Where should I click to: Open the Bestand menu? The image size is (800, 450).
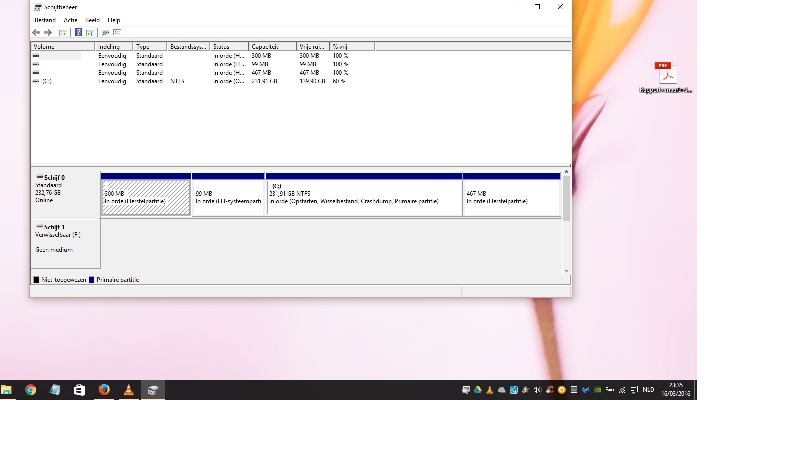(x=45, y=20)
